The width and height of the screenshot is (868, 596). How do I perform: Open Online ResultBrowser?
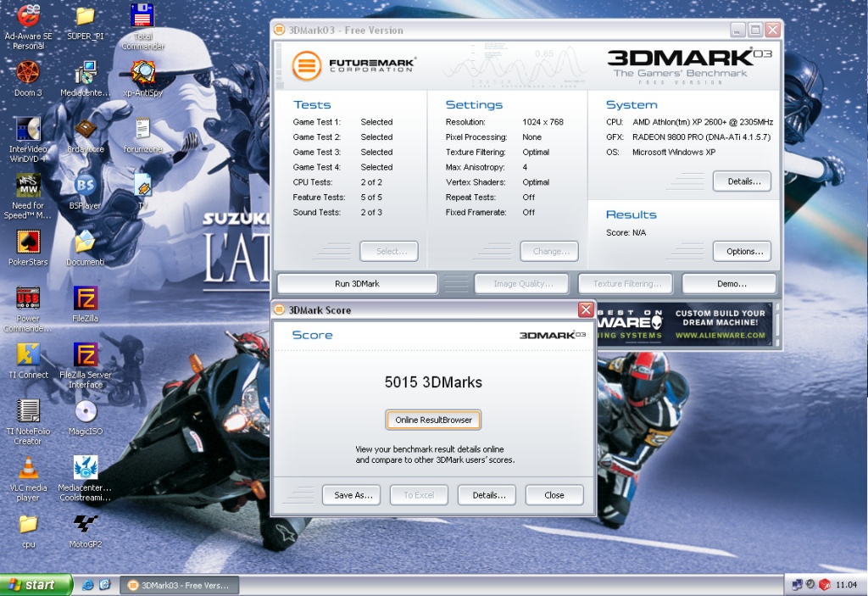coord(433,420)
